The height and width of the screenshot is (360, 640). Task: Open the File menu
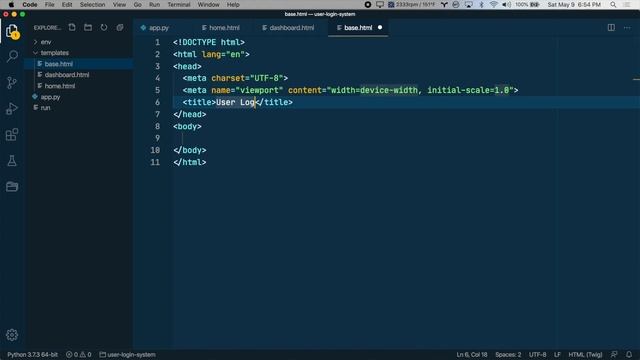[49, 4]
